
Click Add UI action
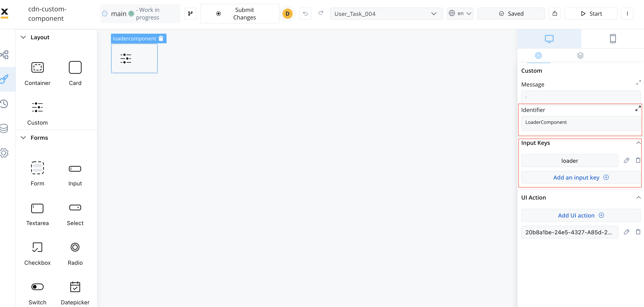[x=581, y=215]
